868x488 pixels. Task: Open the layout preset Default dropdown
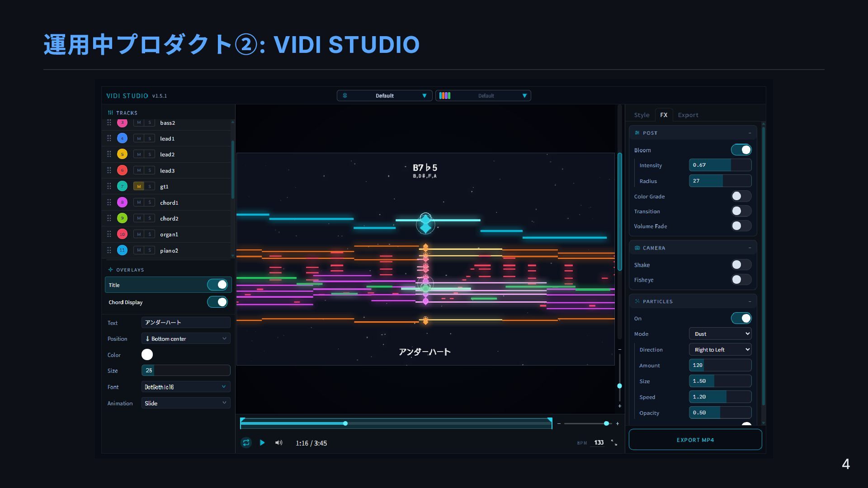click(384, 96)
